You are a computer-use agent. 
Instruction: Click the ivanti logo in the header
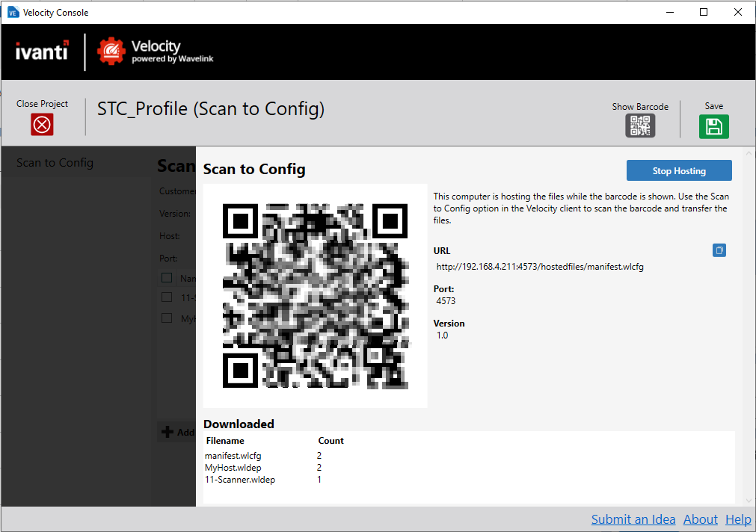41,52
